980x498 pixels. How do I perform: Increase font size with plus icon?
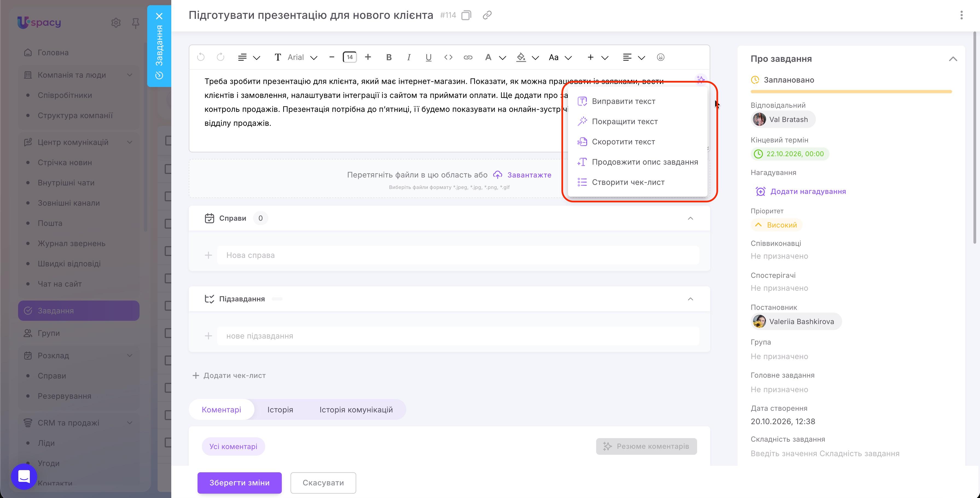point(367,57)
